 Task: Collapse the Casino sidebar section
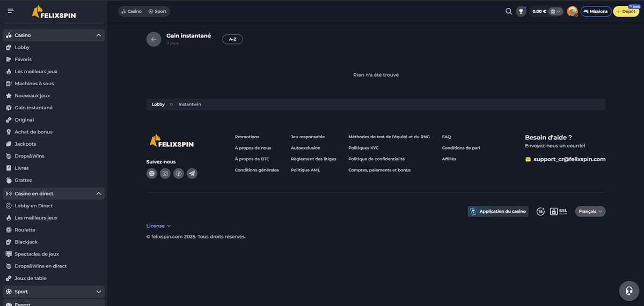(x=98, y=35)
